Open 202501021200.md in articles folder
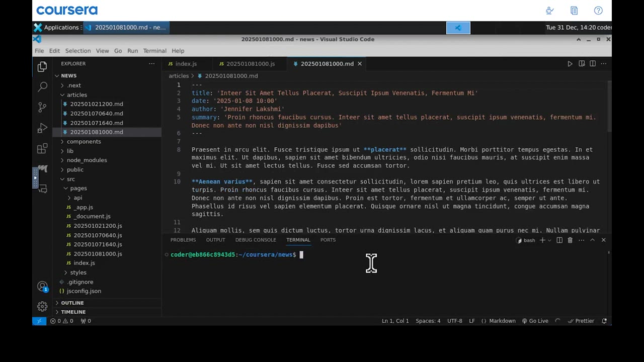This screenshot has height=362, width=644. [97, 104]
